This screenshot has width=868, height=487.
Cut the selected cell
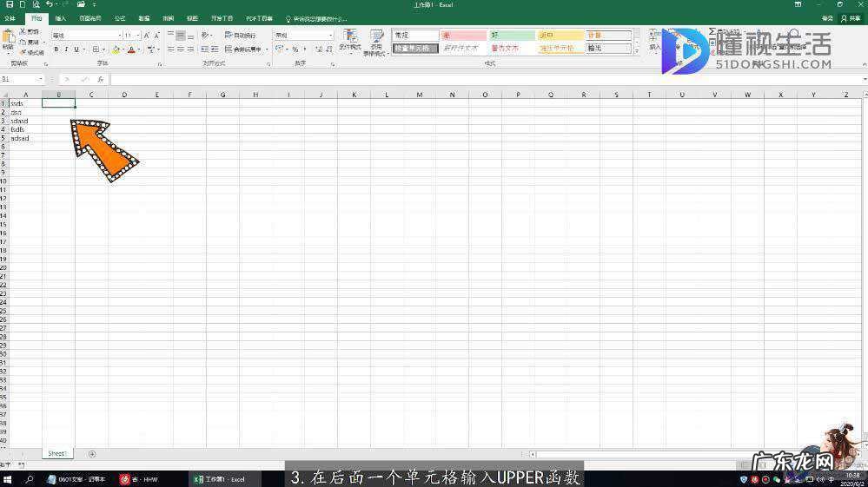(29, 31)
